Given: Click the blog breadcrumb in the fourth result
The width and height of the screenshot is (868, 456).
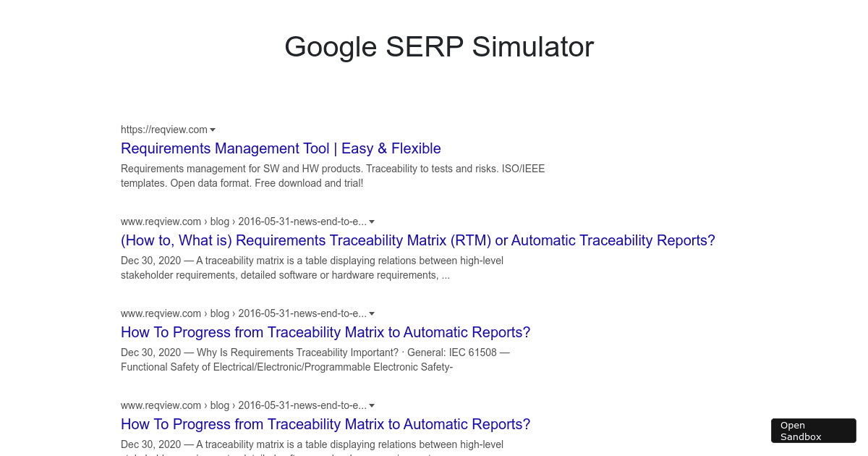Looking at the screenshot, I should click(220, 405).
